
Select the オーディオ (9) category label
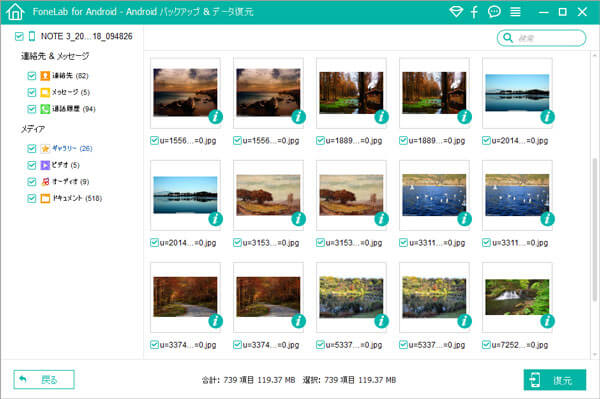point(71,181)
